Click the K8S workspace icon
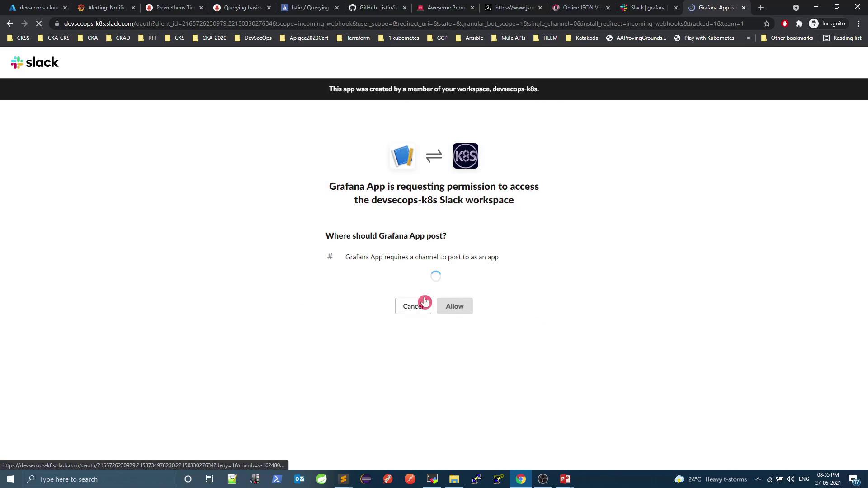This screenshot has height=488, width=868. [465, 156]
